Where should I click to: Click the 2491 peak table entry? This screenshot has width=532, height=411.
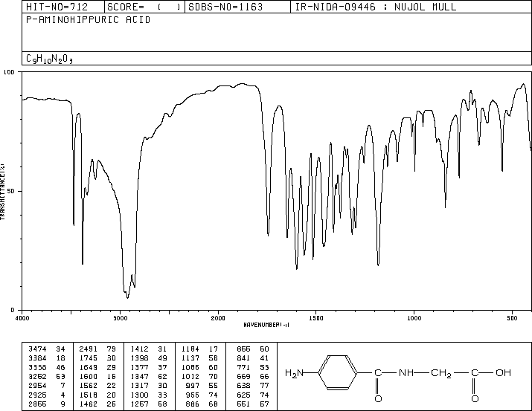click(97, 349)
